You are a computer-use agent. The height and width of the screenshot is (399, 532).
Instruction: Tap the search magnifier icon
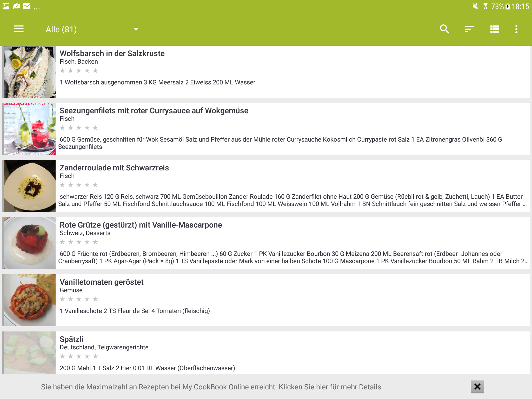[444, 29]
